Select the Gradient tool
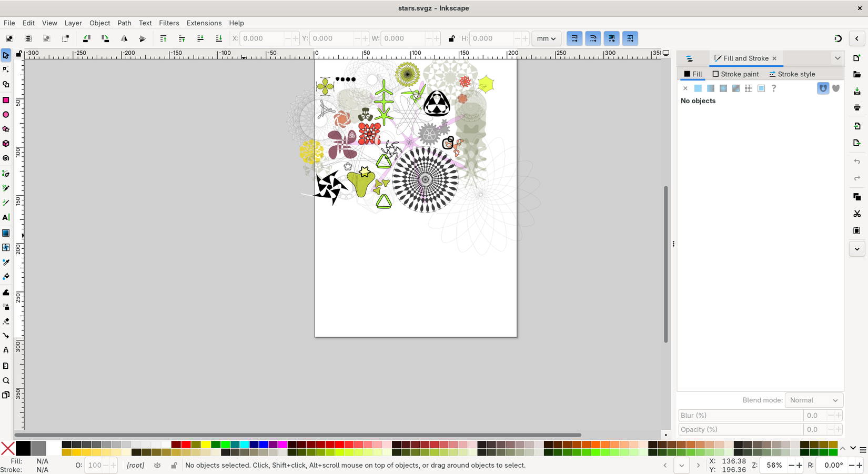The image size is (868, 474). click(6, 233)
